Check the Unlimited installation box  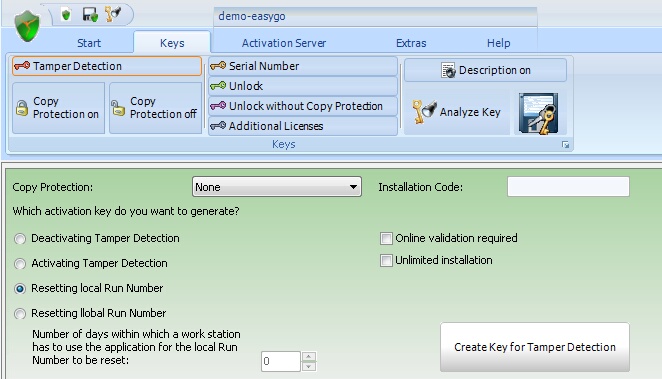click(x=386, y=260)
